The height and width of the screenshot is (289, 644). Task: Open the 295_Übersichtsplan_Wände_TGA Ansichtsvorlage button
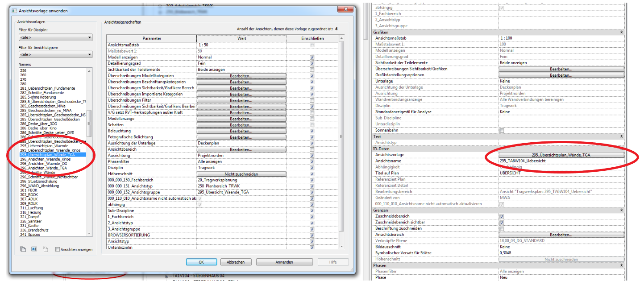pyautogui.click(x=561, y=155)
